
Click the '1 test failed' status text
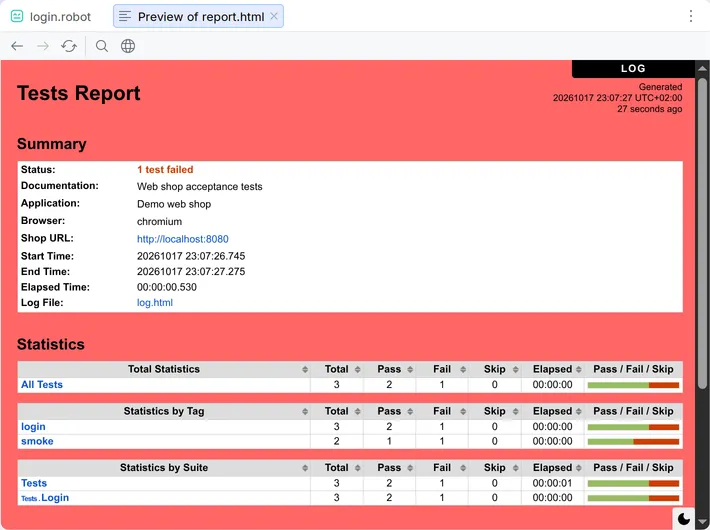coord(165,169)
